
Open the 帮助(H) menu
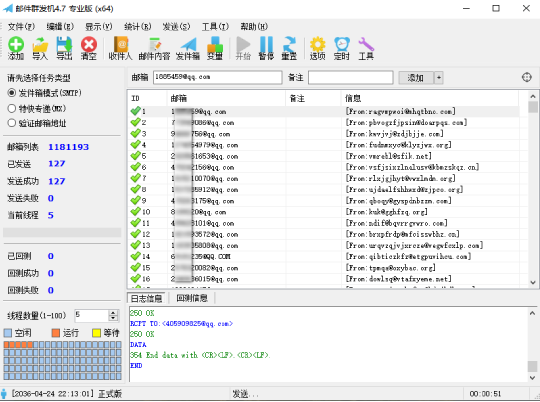pos(254,27)
